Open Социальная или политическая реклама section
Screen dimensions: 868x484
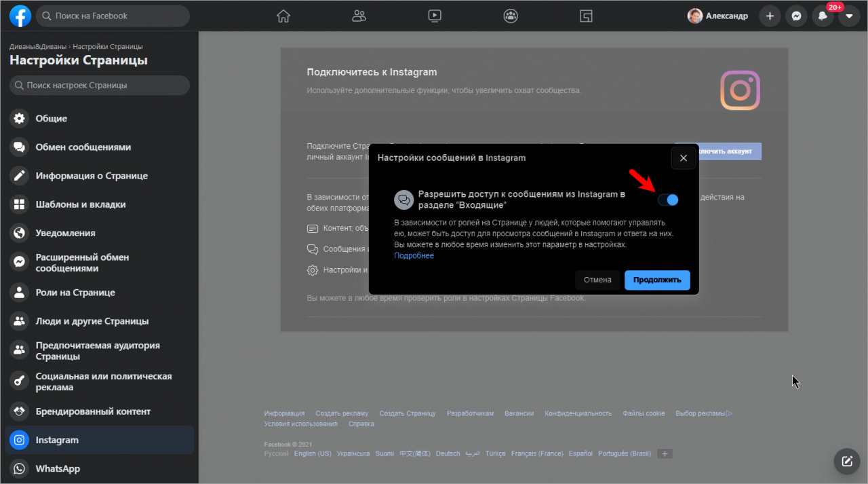[x=99, y=381]
